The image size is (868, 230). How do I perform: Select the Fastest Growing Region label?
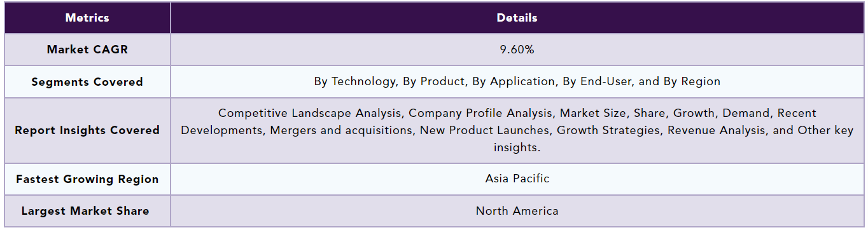[87, 179]
